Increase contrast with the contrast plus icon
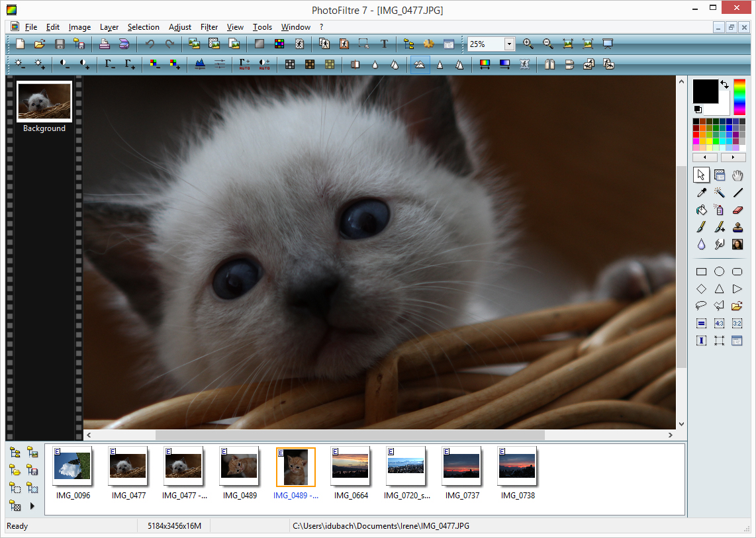Screen dimensions: 756x538 pos(84,64)
